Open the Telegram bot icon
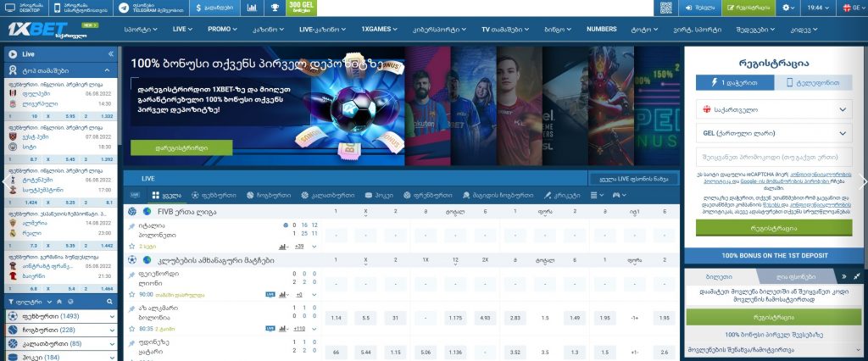 click(125, 8)
